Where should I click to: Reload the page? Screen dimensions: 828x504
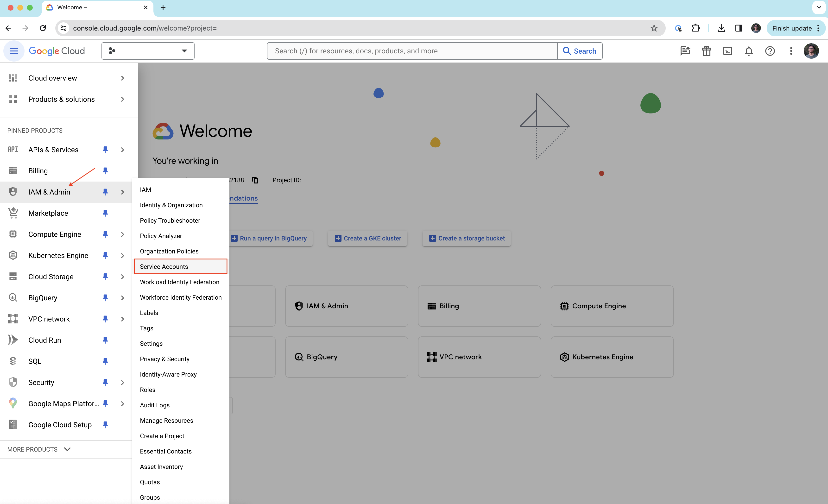[x=43, y=28]
